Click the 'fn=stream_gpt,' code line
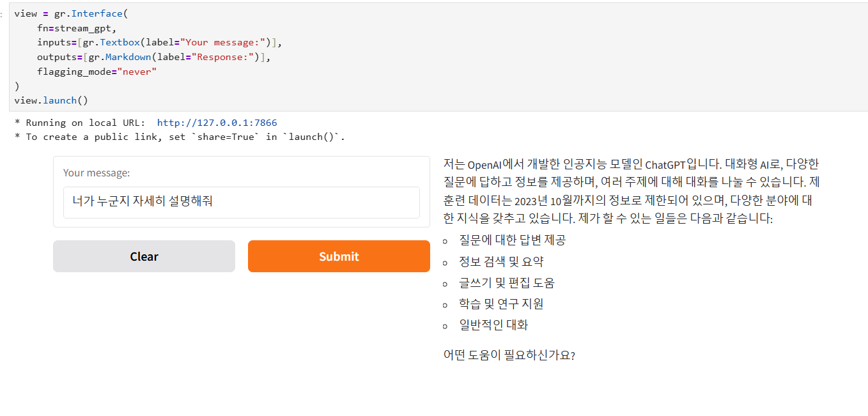The image size is (868, 416). click(x=77, y=28)
